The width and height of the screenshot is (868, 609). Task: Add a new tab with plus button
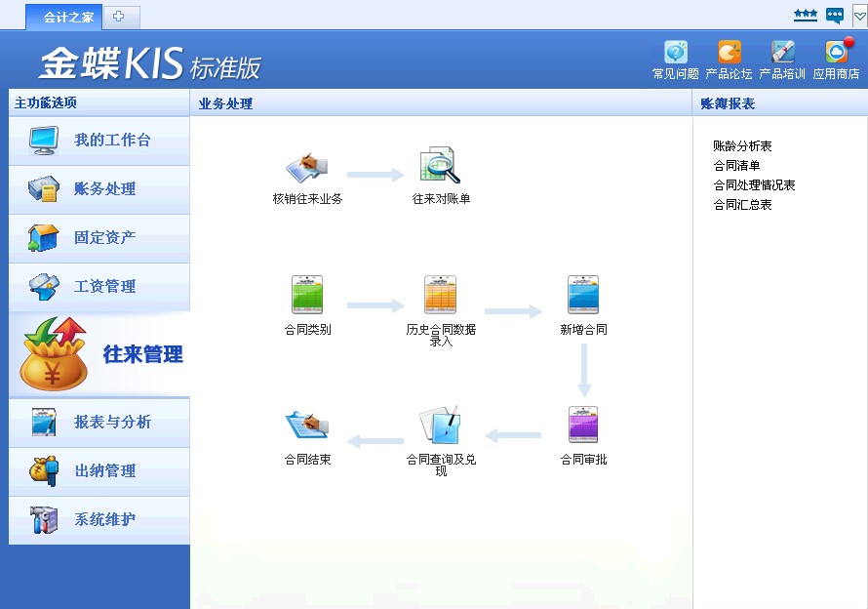119,18
